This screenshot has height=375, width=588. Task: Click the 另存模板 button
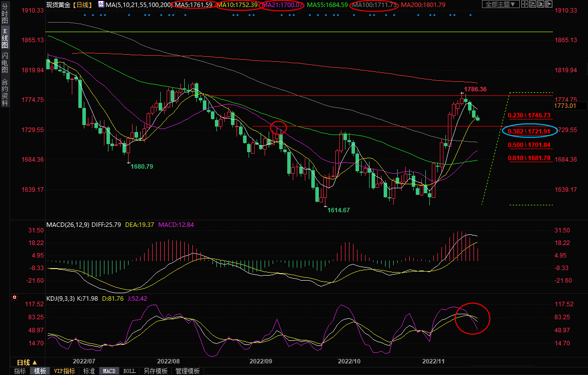pos(155,371)
